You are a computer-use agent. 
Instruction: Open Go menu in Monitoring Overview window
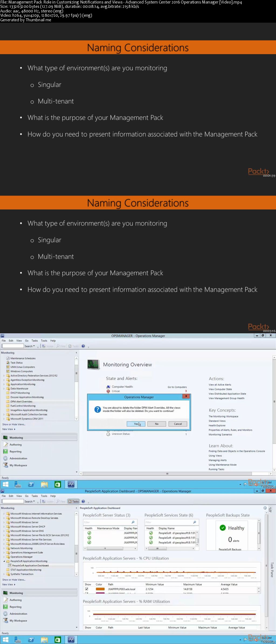point(27,341)
